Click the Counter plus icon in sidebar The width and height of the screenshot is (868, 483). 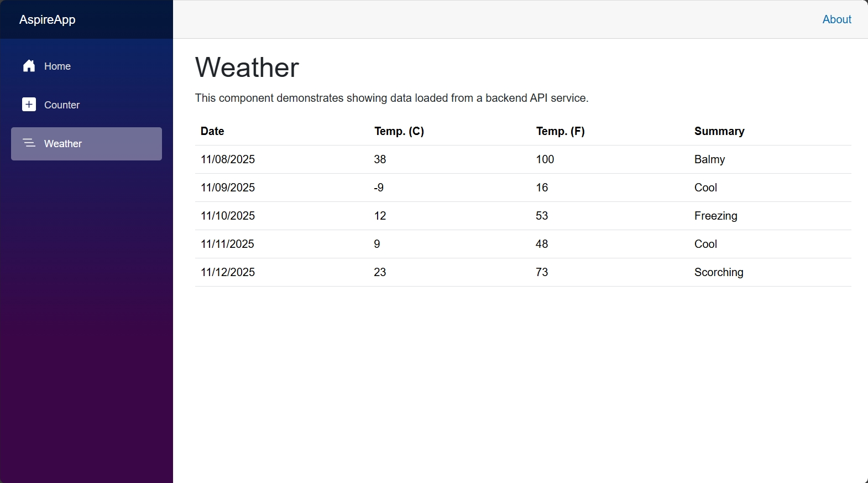(x=29, y=105)
